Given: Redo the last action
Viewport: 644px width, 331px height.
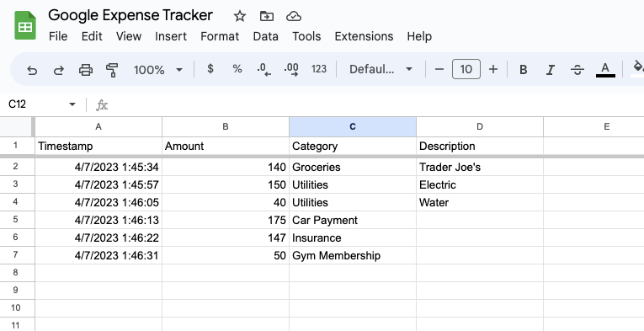Looking at the screenshot, I should 59,70.
